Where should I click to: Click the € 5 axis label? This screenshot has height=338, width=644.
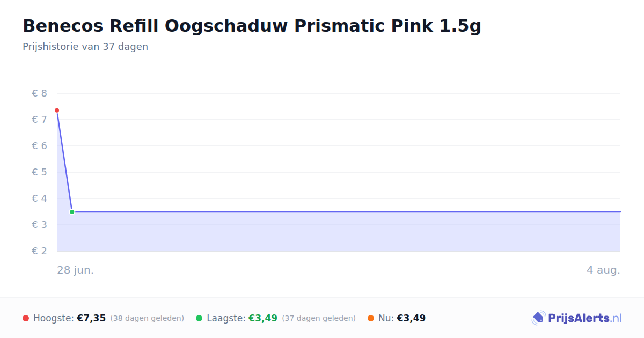(39, 172)
